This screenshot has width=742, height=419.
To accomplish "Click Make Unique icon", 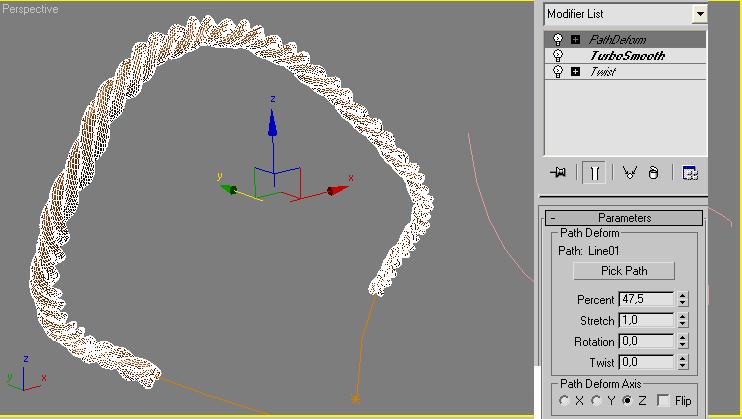I will [629, 173].
